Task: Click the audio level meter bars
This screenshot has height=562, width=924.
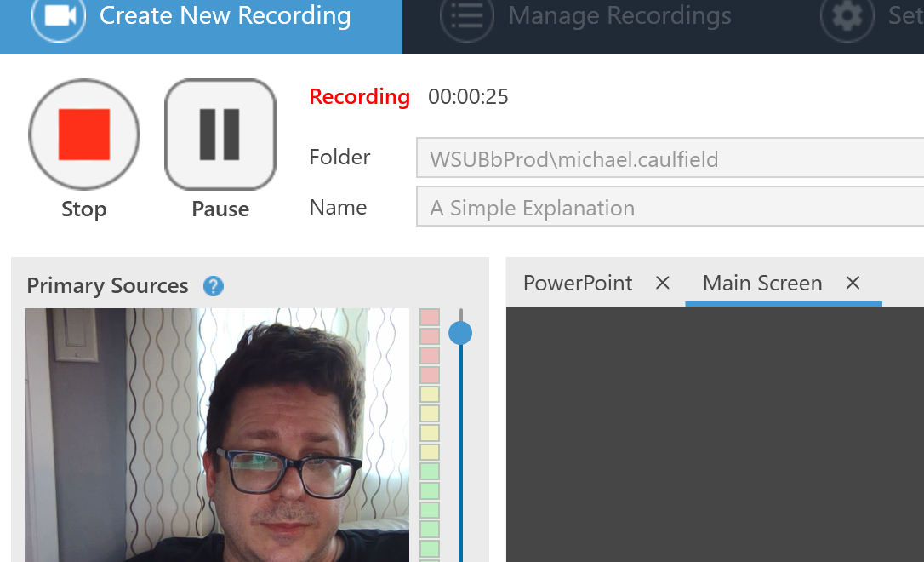Action: pos(430,434)
